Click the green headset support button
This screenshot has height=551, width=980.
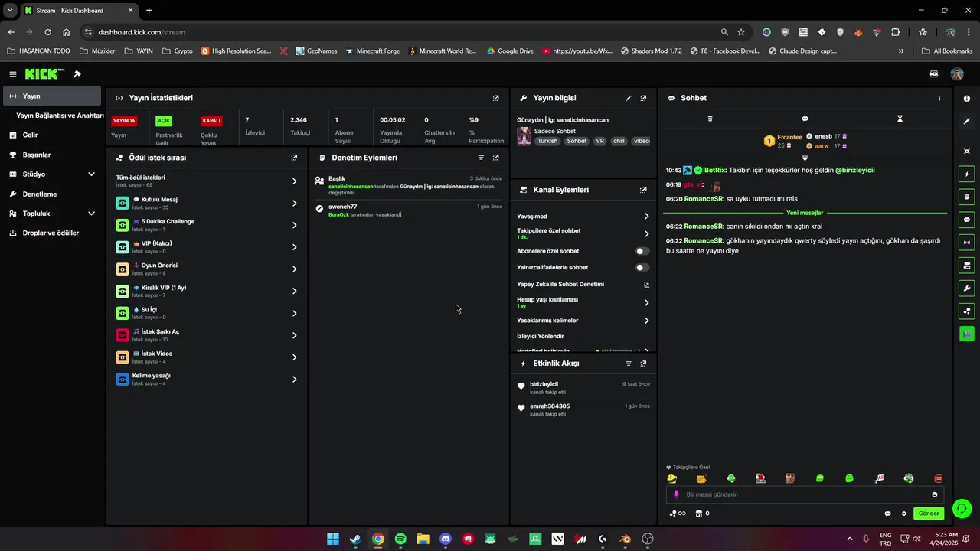coord(962,508)
